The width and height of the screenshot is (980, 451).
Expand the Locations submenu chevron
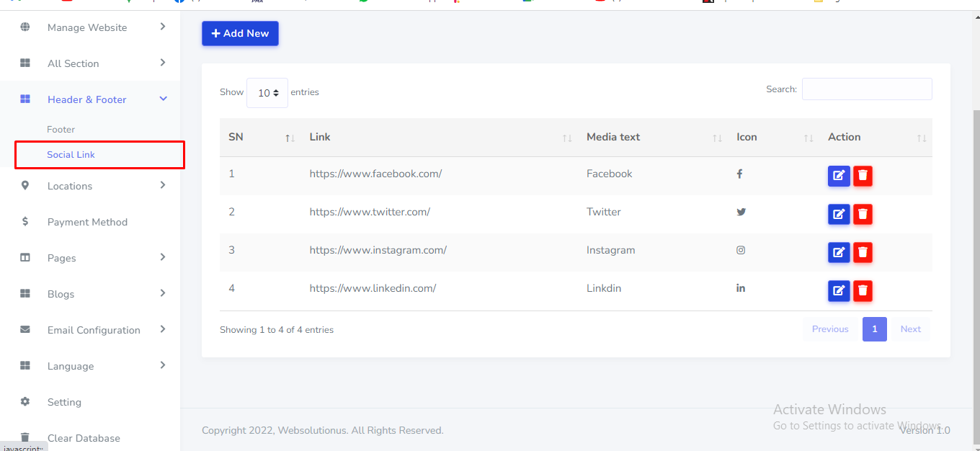click(163, 185)
